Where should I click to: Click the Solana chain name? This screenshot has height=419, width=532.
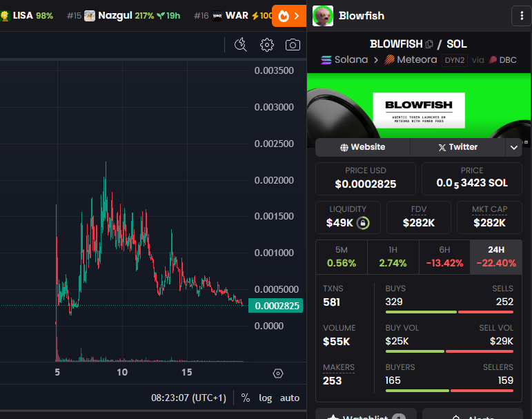click(x=351, y=60)
